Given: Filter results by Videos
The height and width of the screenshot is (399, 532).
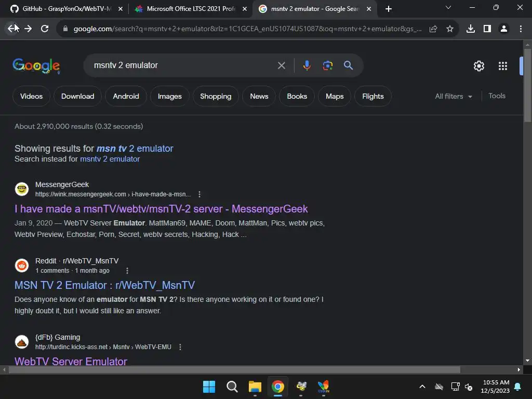Looking at the screenshot, I should click(31, 96).
